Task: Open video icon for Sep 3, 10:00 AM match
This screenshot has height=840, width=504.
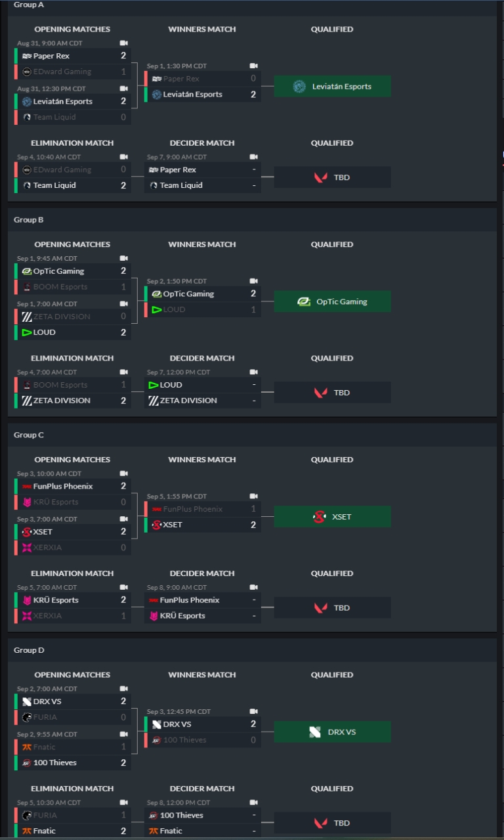Action: pos(123,474)
